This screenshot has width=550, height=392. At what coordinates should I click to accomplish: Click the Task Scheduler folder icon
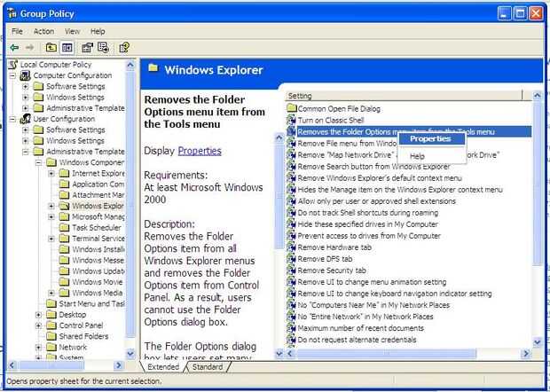pyautogui.click(x=64, y=228)
